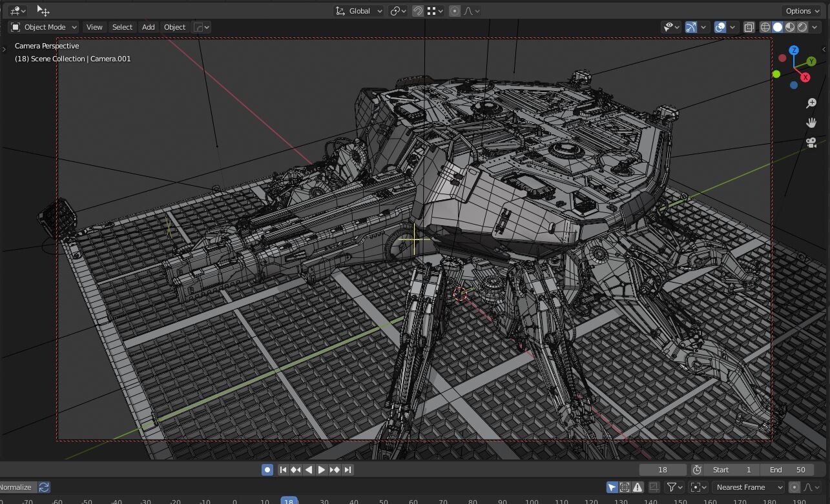This screenshot has height=504, width=830.
Task: Open the graph pivot point dropdown
Action: coord(698,487)
